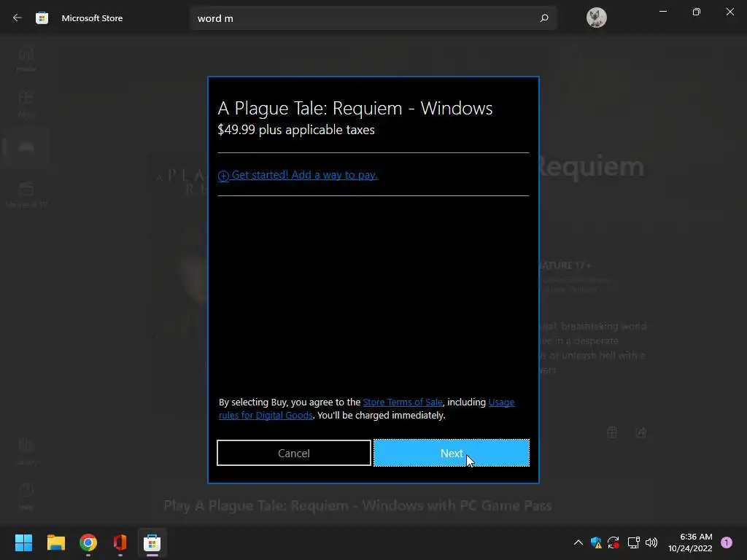The width and height of the screenshot is (747, 560).
Task: Open network settings tray icon
Action: (x=633, y=542)
